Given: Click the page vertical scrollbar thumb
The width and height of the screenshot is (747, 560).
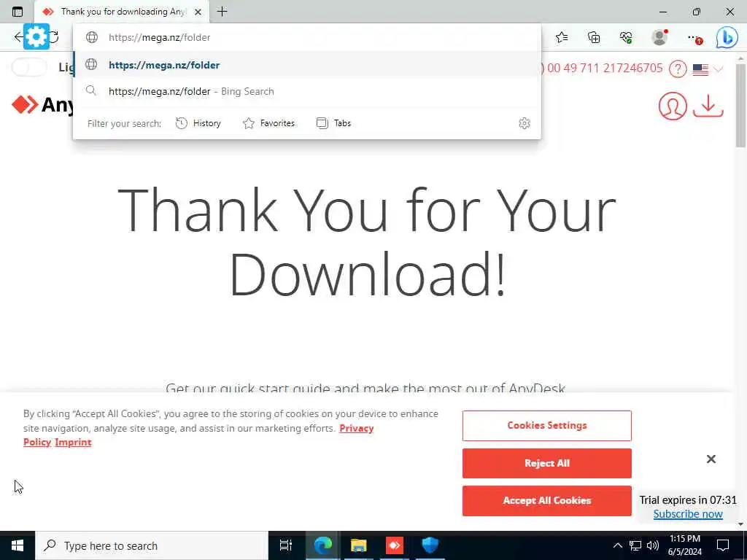Looking at the screenshot, I should (741, 105).
